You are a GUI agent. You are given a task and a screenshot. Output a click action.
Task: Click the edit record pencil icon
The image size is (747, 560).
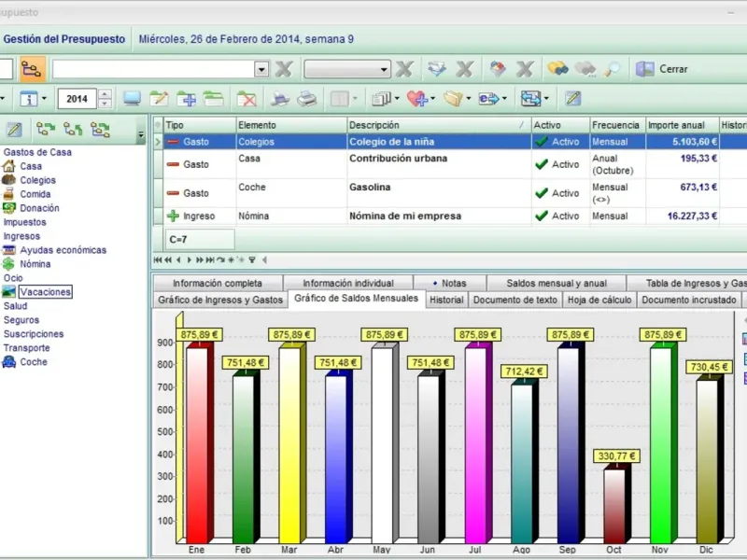(x=159, y=99)
